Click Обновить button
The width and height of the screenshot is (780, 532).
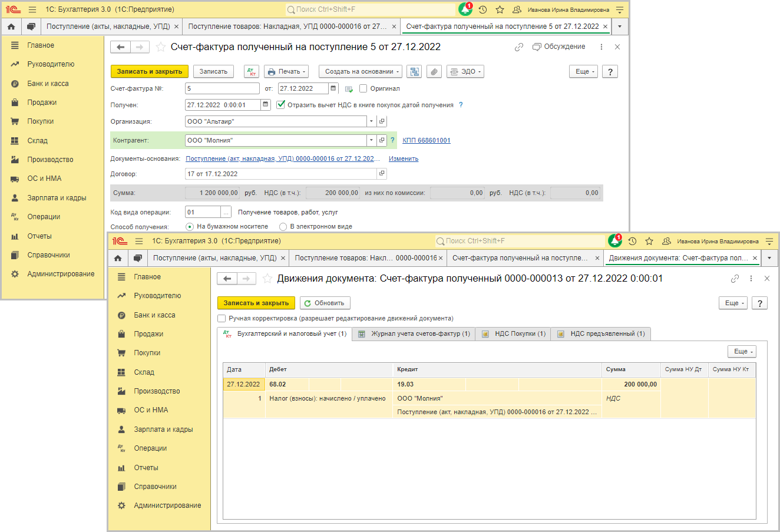(x=325, y=303)
